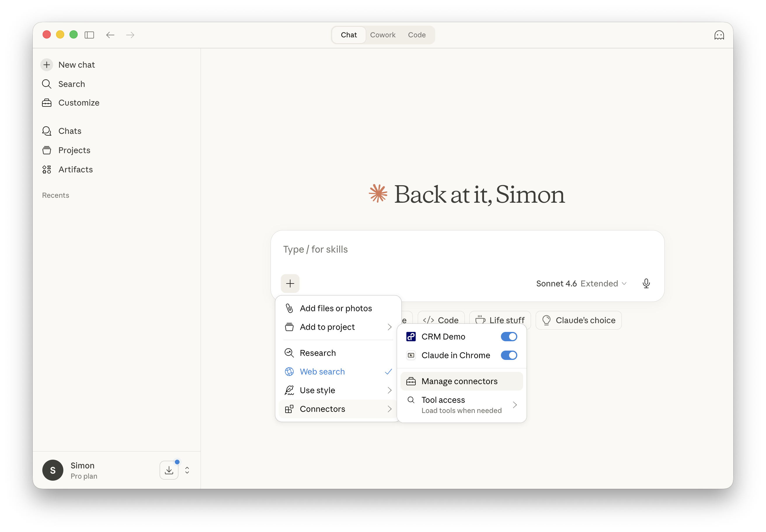The width and height of the screenshot is (766, 532).
Task: Click the Claude's choice suggestion chip
Action: tap(578, 320)
